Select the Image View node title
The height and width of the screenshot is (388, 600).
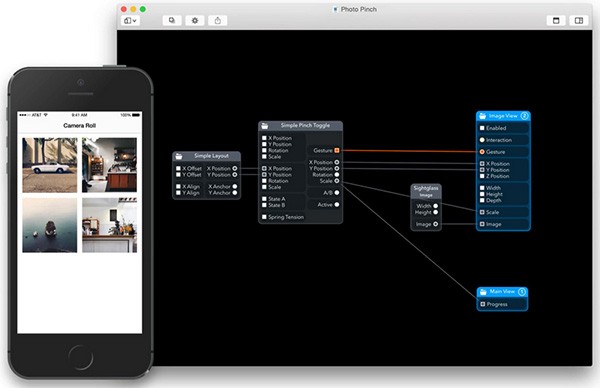(x=503, y=116)
